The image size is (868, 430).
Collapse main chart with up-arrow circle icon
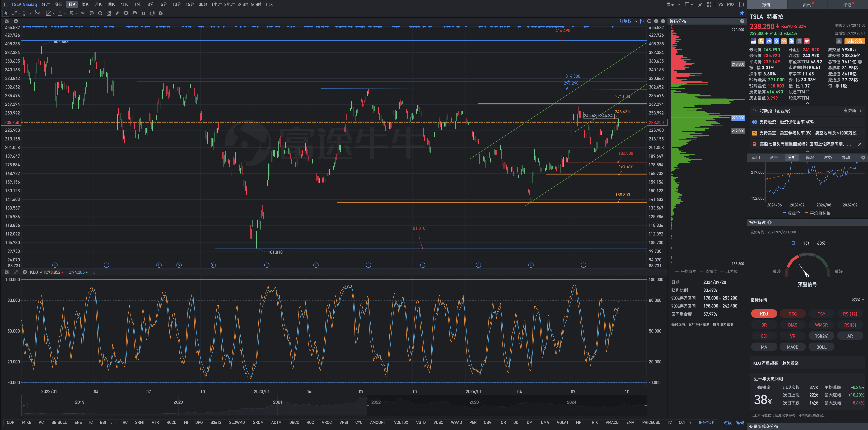pyautogui.click(x=16, y=21)
